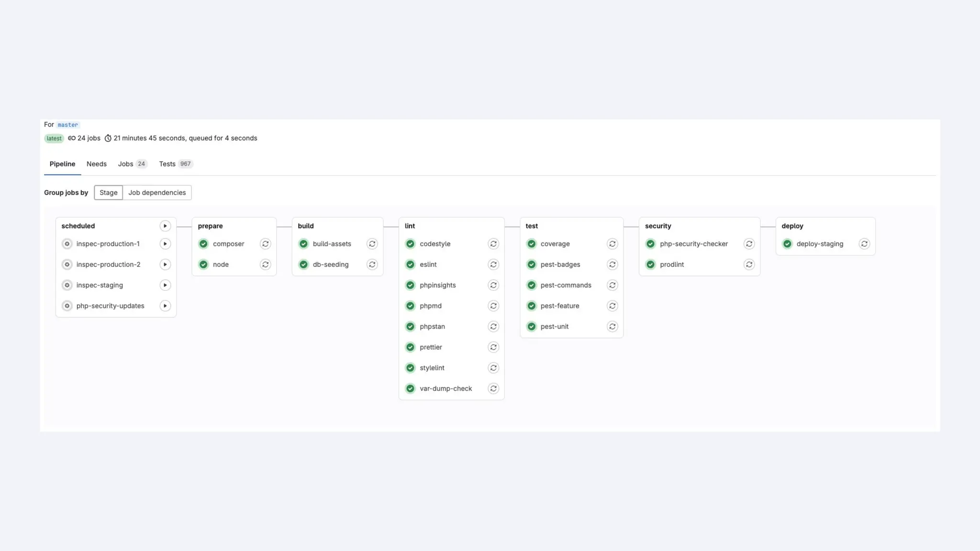Play all manual jobs in scheduled stage

tap(165, 226)
